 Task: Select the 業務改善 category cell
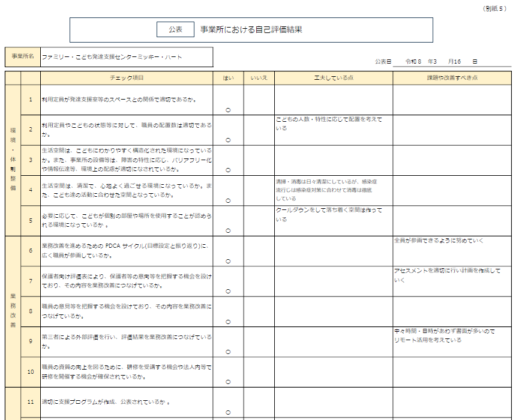click(13, 311)
